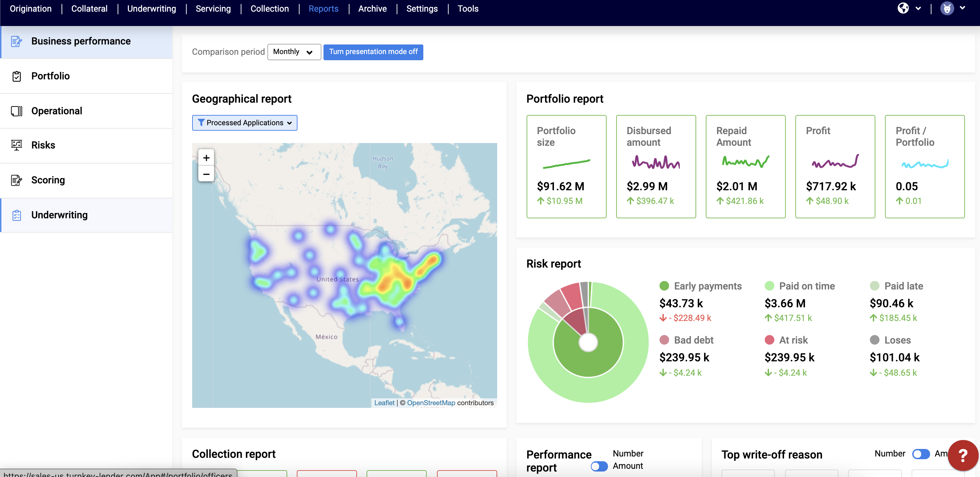Expand the Processed Applications filter dropdown
This screenshot has width=980, height=477.
point(244,123)
